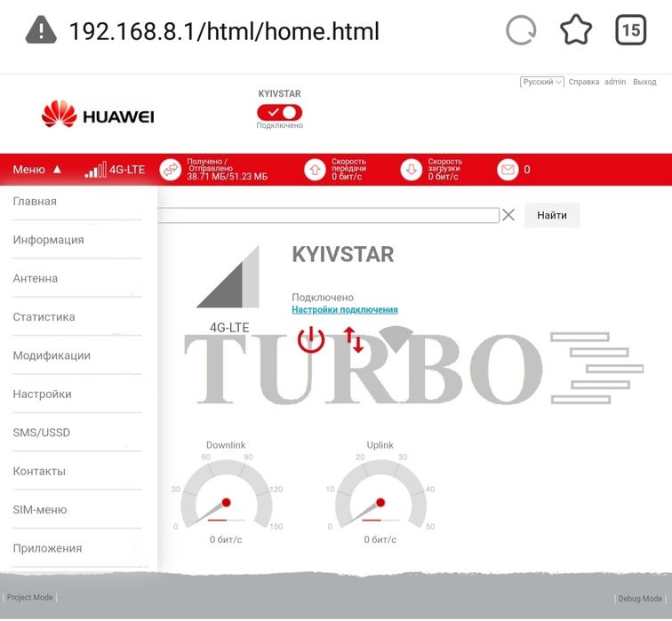This screenshot has width=672, height=621.
Task: Open the browser tab switcher showing 15
Action: click(631, 30)
